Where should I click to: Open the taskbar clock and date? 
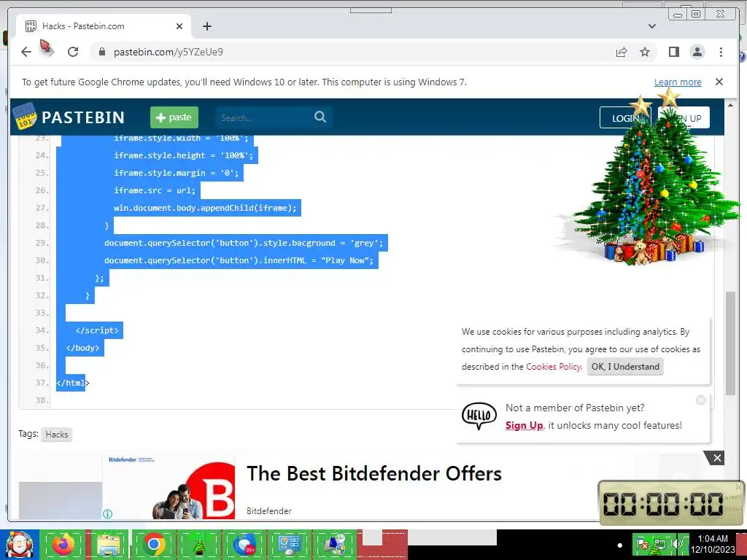(x=713, y=544)
